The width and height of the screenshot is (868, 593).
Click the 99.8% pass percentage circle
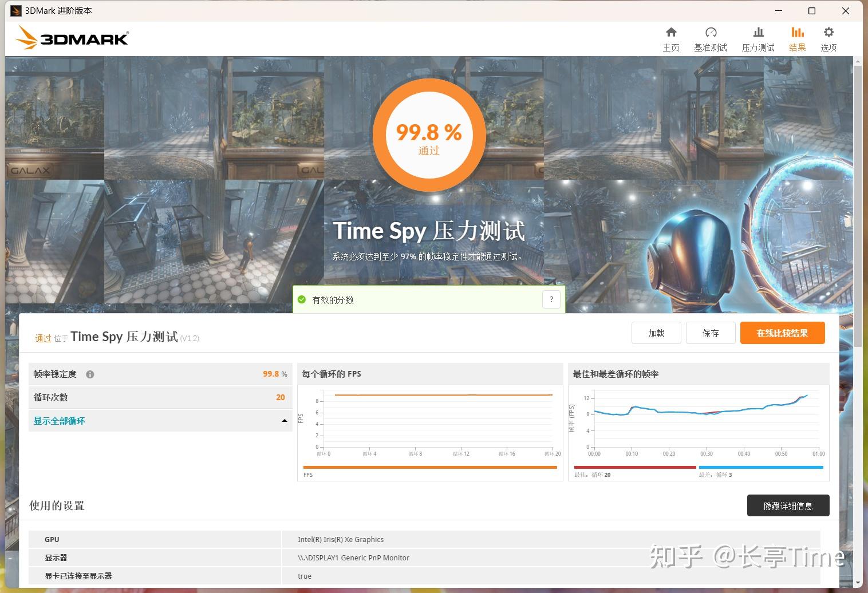point(429,134)
